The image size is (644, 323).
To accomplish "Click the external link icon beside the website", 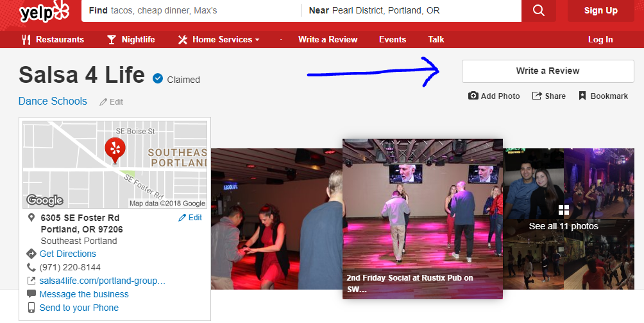I will click(31, 281).
